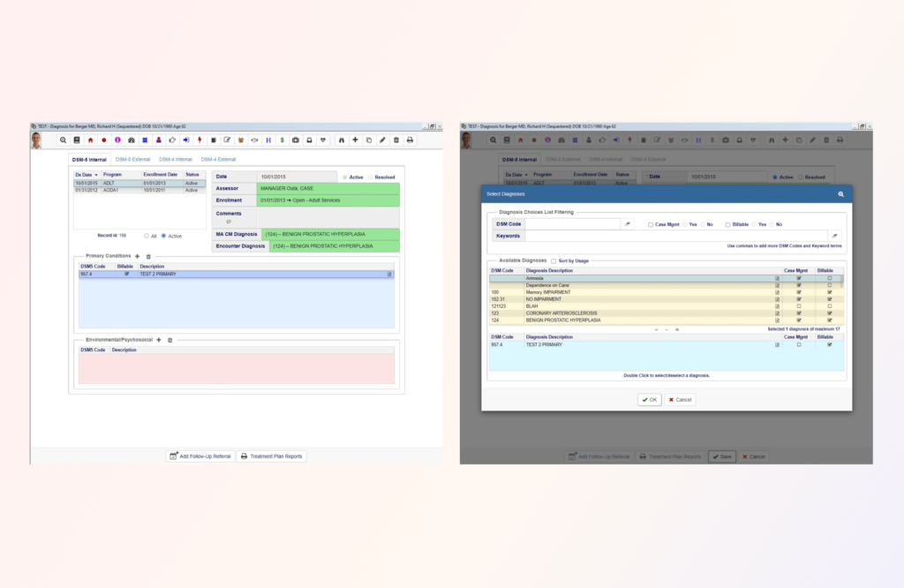Click double-up chevron below Available Diagnoses list
904x588 pixels.
(677, 329)
